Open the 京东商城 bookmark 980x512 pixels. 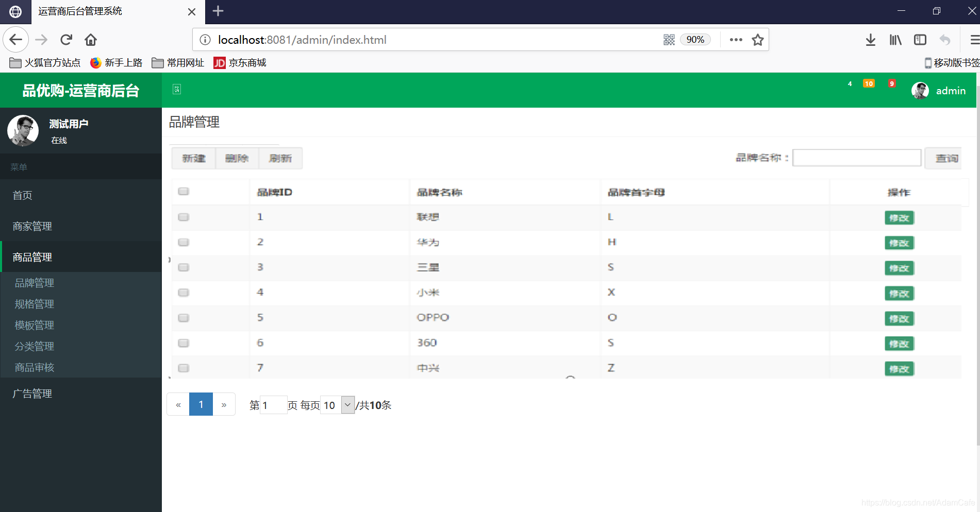click(x=240, y=63)
